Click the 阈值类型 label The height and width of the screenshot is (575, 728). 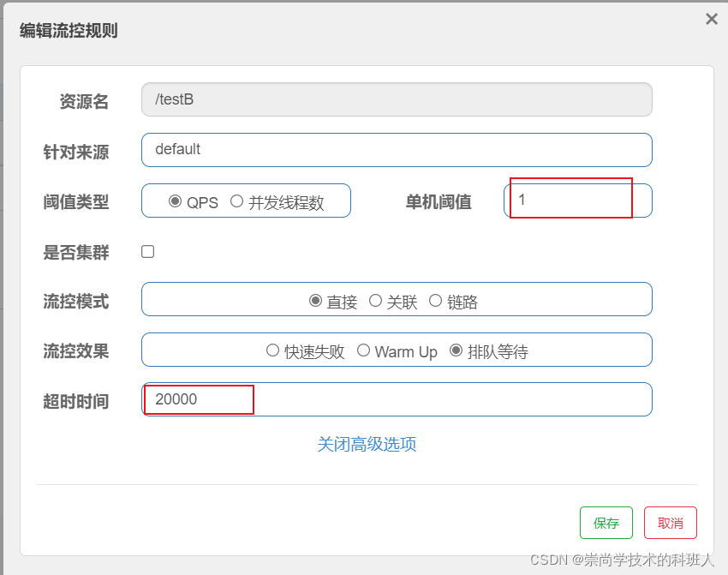pyautogui.click(x=76, y=202)
